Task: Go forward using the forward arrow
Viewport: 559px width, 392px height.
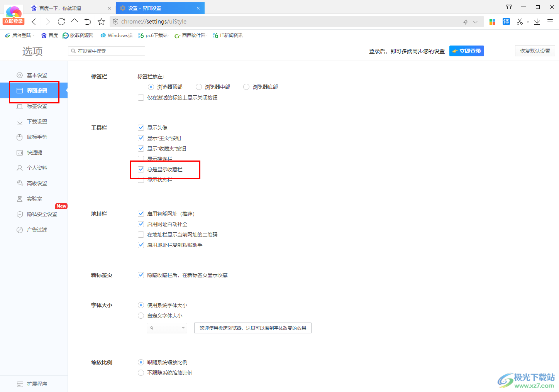Action: click(x=48, y=22)
